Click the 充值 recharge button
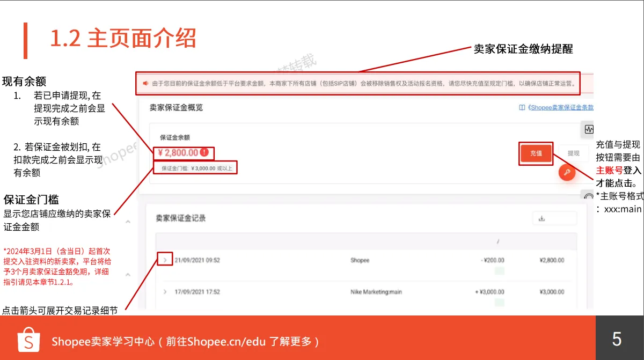The height and width of the screenshot is (360, 644). pyautogui.click(x=536, y=153)
